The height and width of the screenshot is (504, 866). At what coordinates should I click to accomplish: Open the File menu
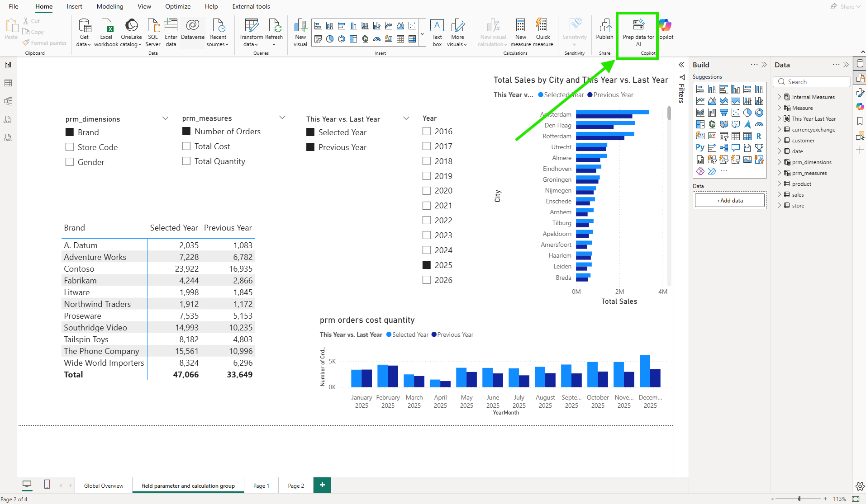point(14,6)
